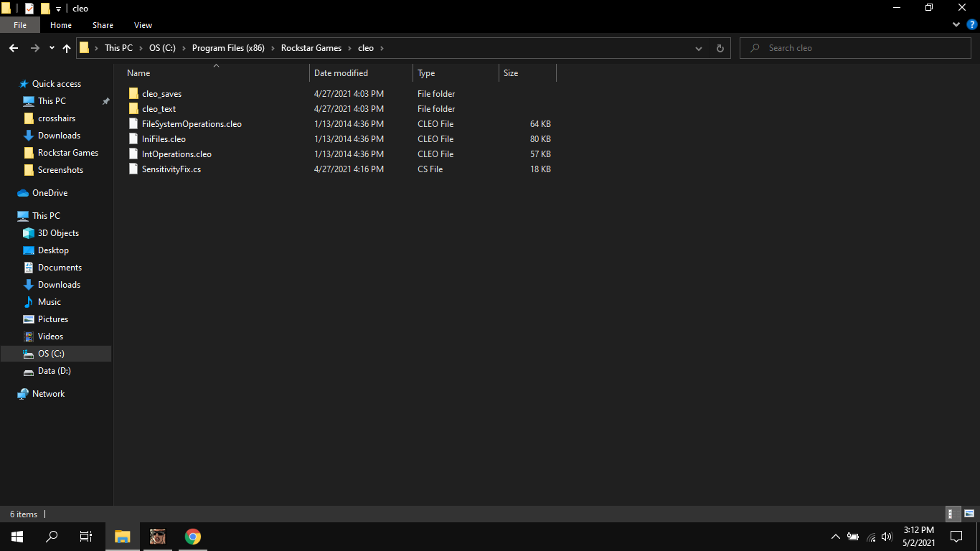This screenshot has height=551, width=980.
Task: Open 3D Objects under This PC
Action: tap(58, 233)
